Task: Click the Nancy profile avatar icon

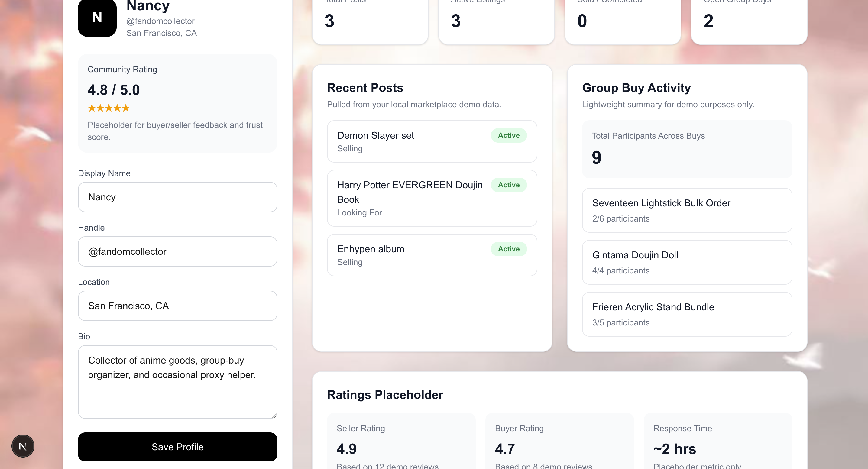Action: pyautogui.click(x=97, y=18)
